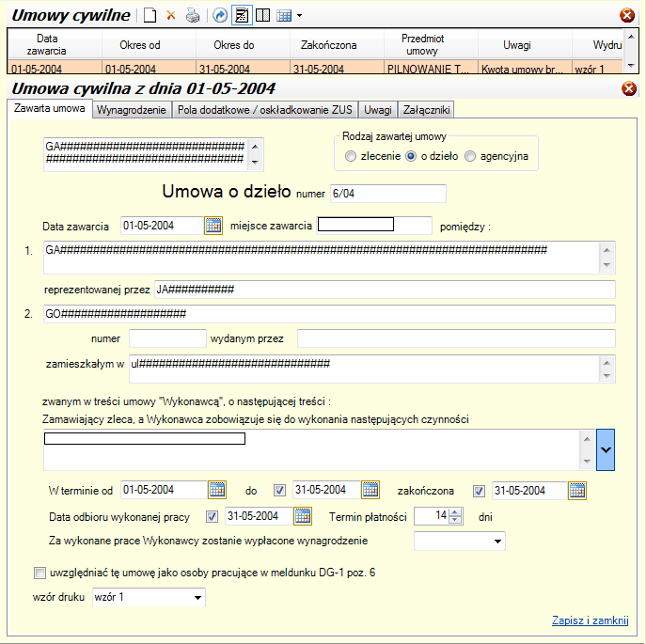Decrease Termin płatności days with down arrow

(455, 521)
